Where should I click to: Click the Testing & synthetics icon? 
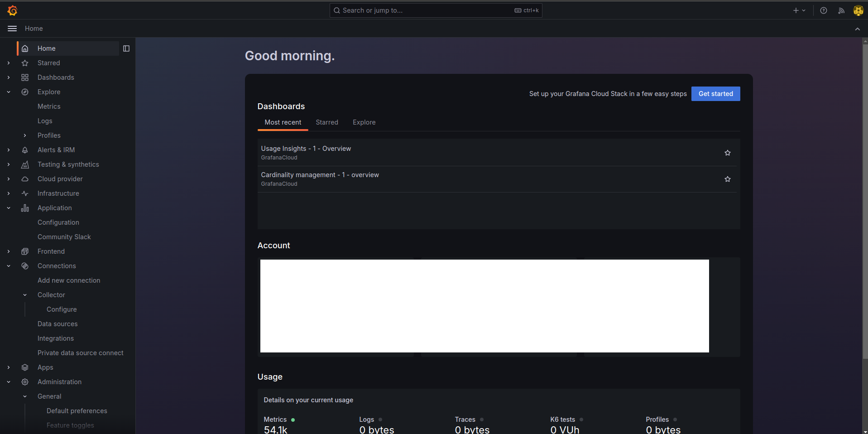tap(25, 164)
